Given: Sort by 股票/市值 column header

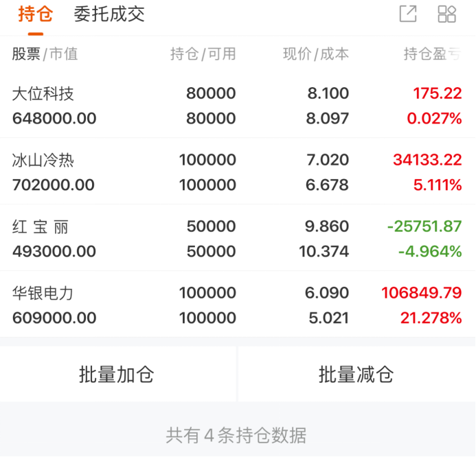Looking at the screenshot, I should click(45, 54).
